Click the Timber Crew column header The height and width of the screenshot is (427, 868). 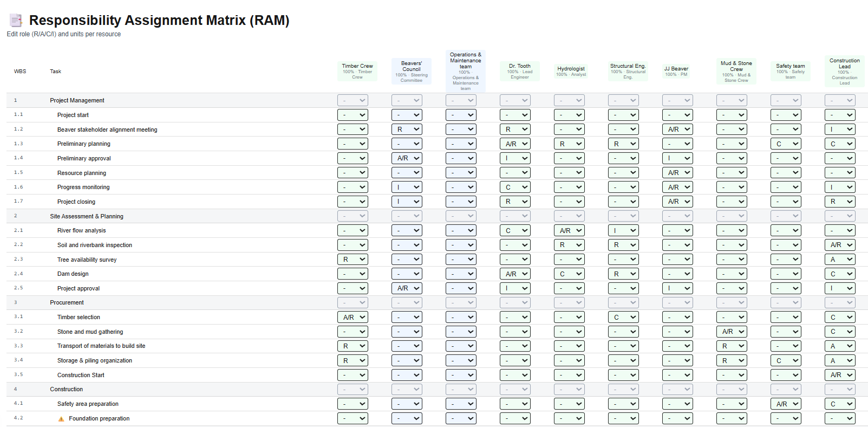357,71
